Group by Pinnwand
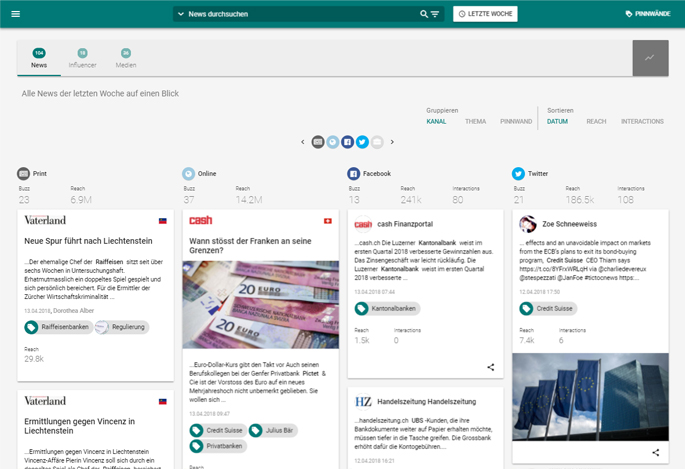This screenshot has width=685, height=469. pos(516,121)
